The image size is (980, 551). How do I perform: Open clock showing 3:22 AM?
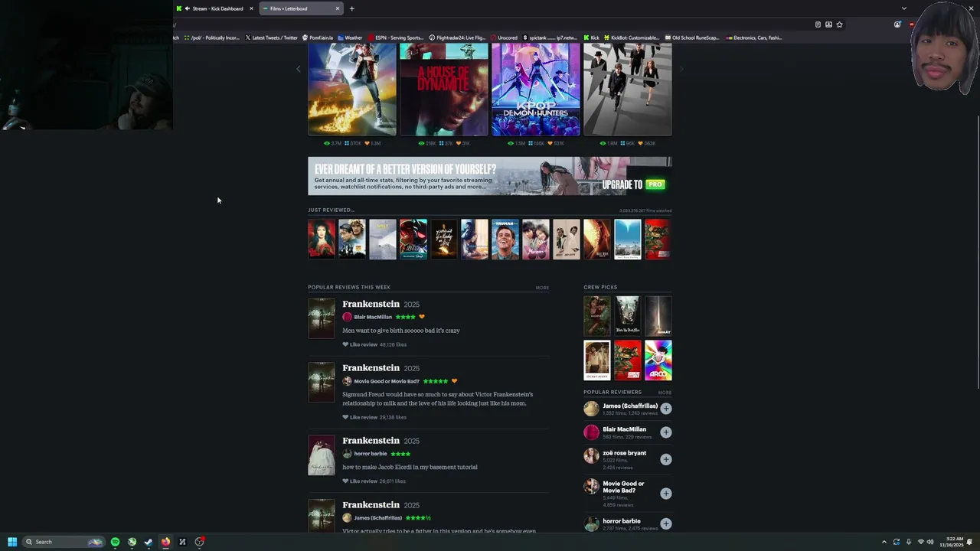click(953, 542)
